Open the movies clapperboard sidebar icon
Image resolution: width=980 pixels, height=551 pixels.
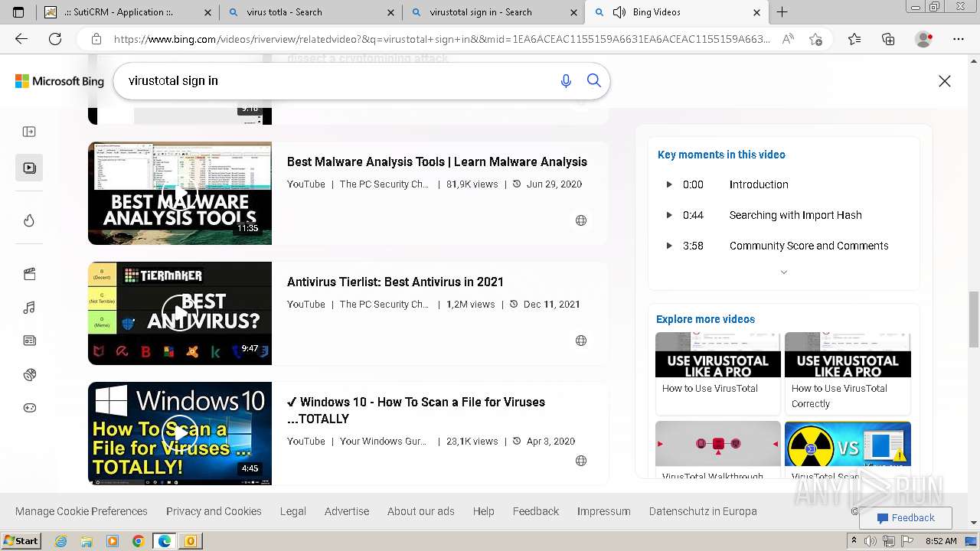click(x=29, y=274)
